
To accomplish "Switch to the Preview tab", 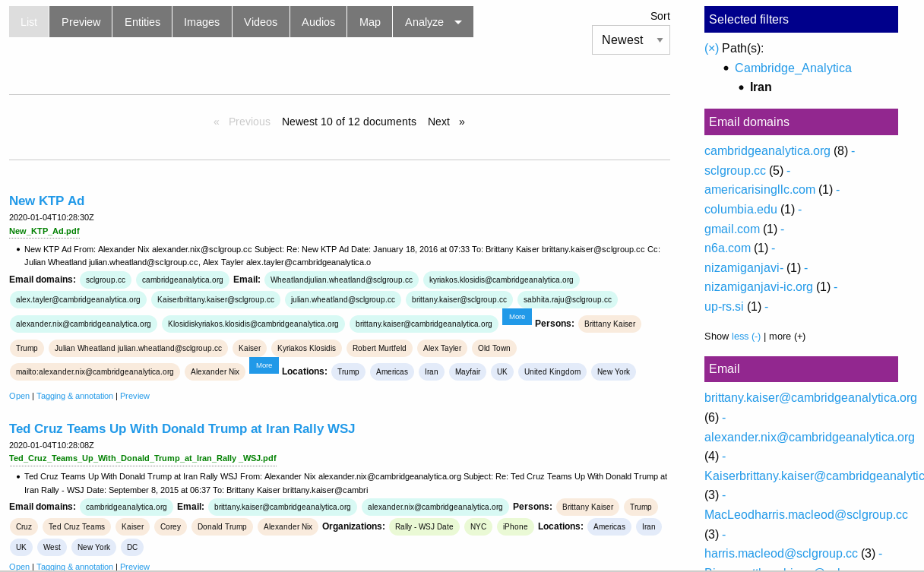I will point(81,22).
